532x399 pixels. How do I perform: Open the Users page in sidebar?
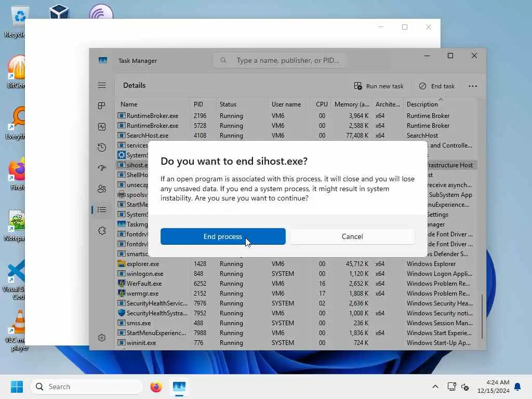tap(102, 189)
